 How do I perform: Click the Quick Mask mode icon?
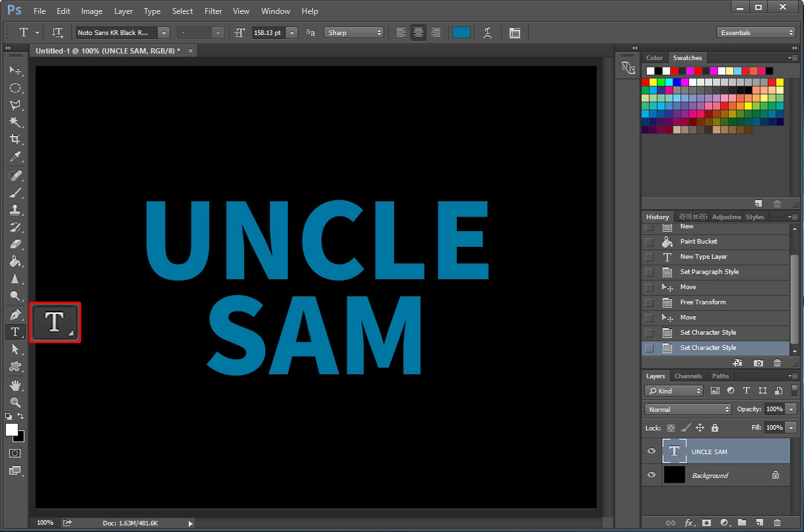point(15,453)
